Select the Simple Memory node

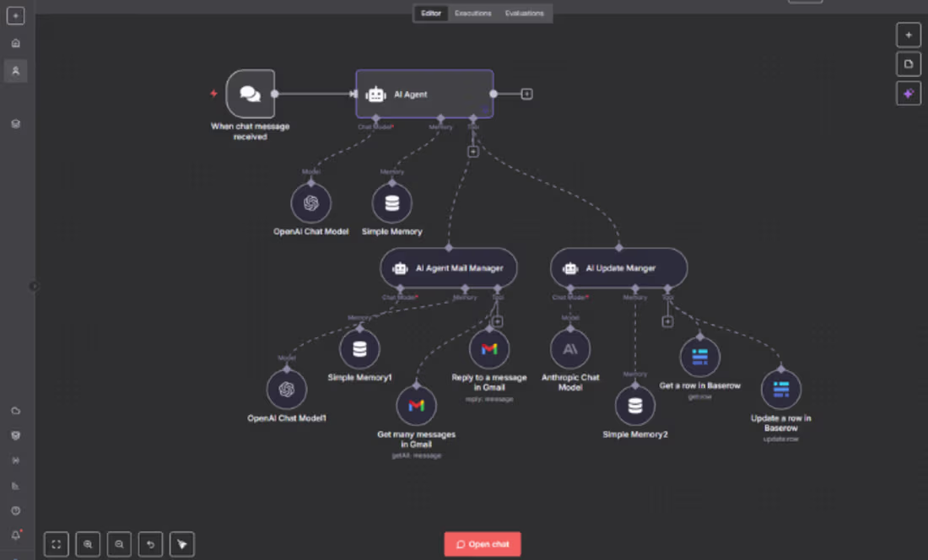(391, 202)
